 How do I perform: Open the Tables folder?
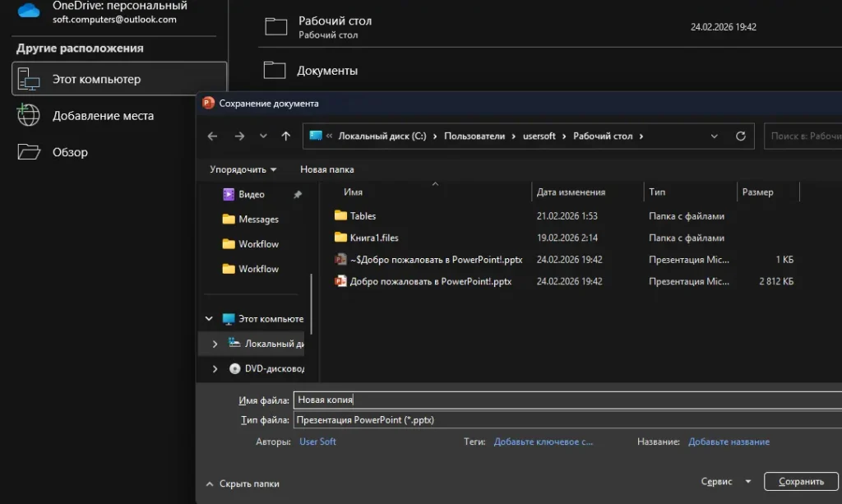(x=363, y=216)
